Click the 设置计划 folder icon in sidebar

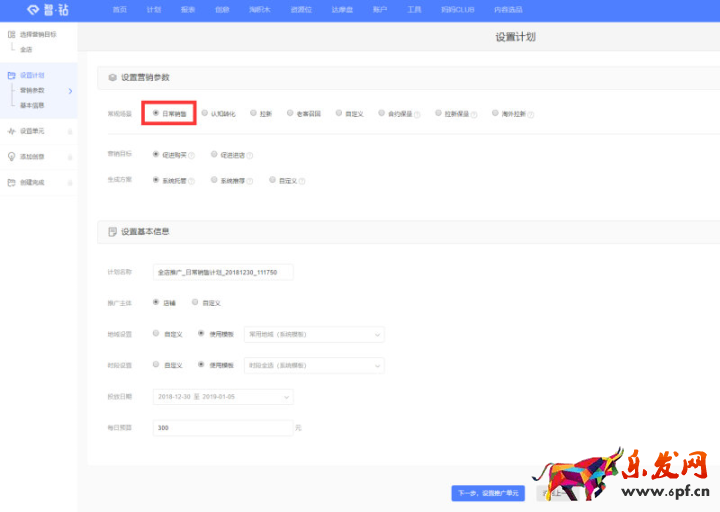11,75
